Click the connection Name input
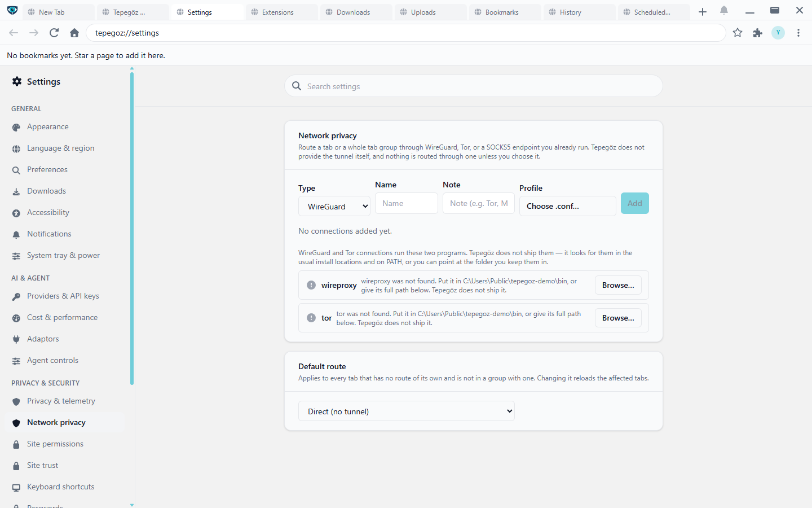812x508 pixels. pyautogui.click(x=407, y=203)
